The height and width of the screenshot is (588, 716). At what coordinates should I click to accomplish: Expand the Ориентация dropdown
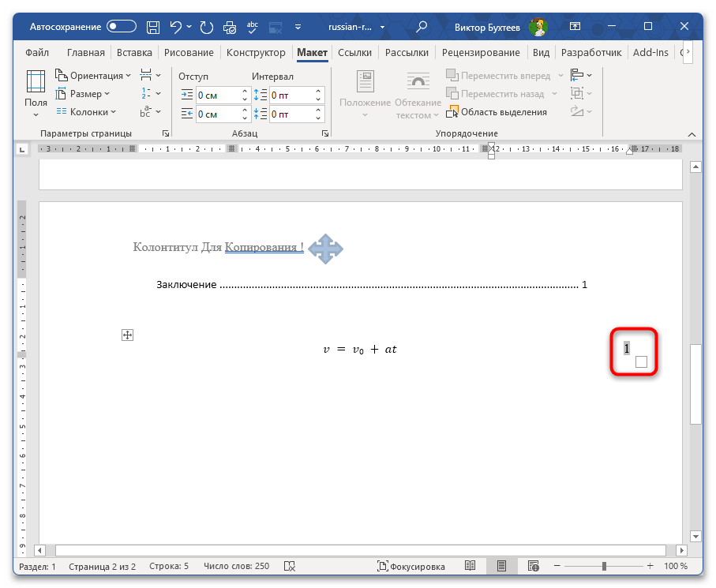pos(93,75)
